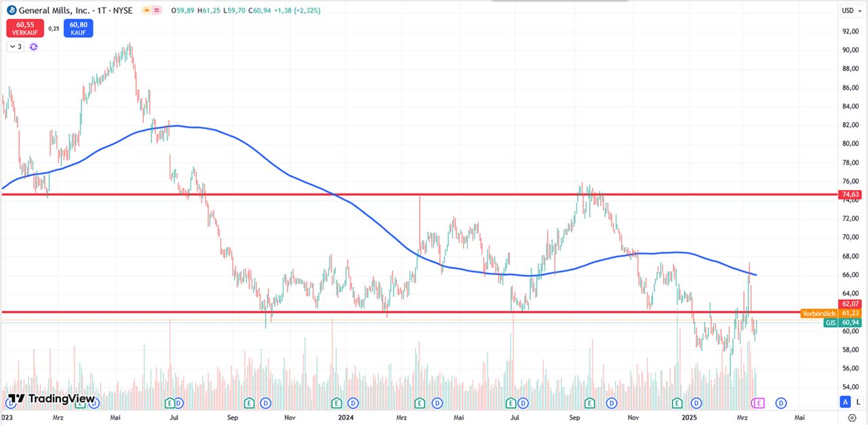Click the purple upcoming earnings E marker
868x425 pixels.
[x=759, y=403]
